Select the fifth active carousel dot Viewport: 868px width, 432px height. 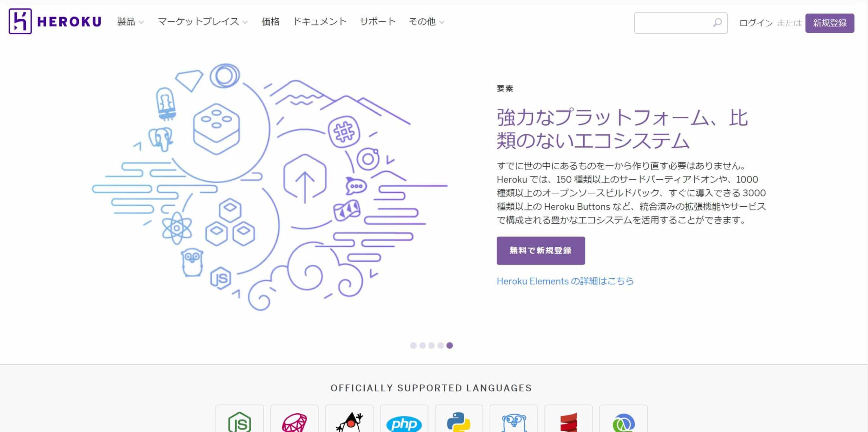450,345
